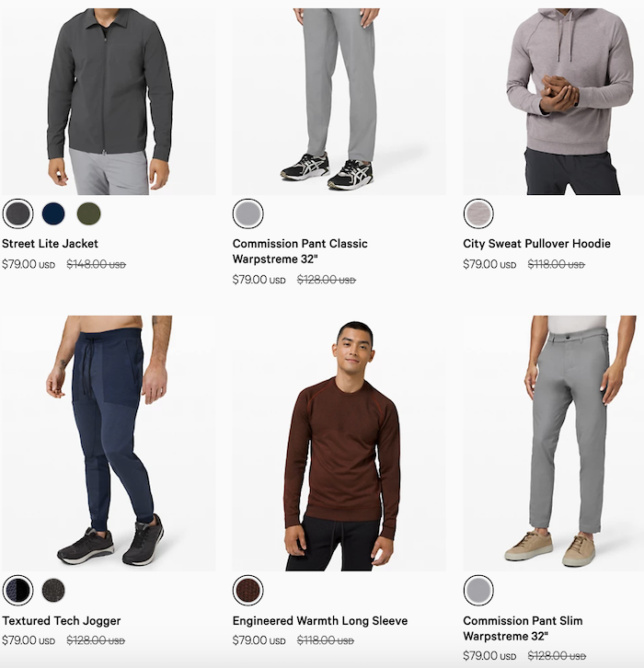Open the Engineered Warmth Long Sleeve link
Viewport: 644px width, 668px height.
(x=320, y=621)
